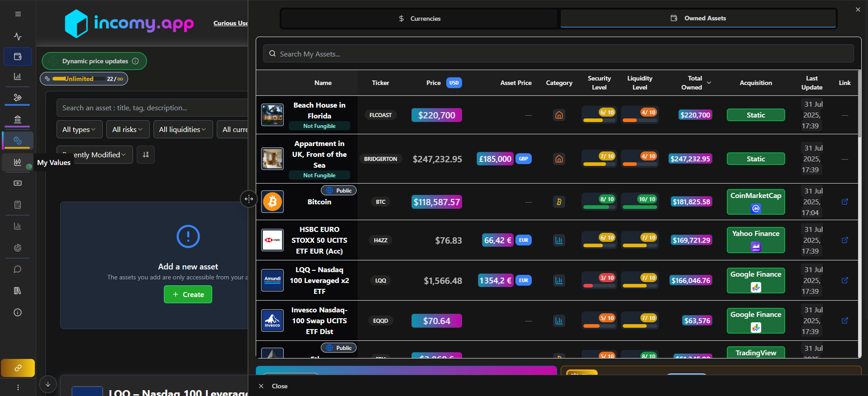The height and width of the screenshot is (396, 868).
Task: Expand the All currencies filter
Action: [x=232, y=129]
